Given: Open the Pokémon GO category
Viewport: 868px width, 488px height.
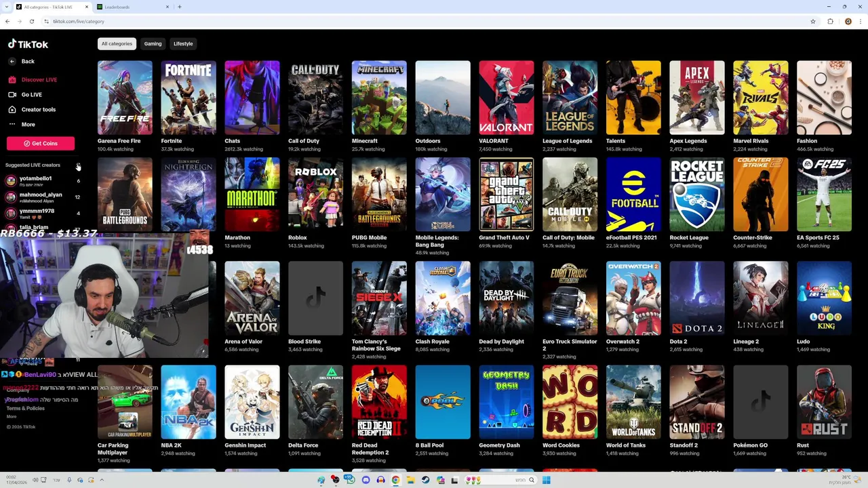Looking at the screenshot, I should pyautogui.click(x=761, y=403).
